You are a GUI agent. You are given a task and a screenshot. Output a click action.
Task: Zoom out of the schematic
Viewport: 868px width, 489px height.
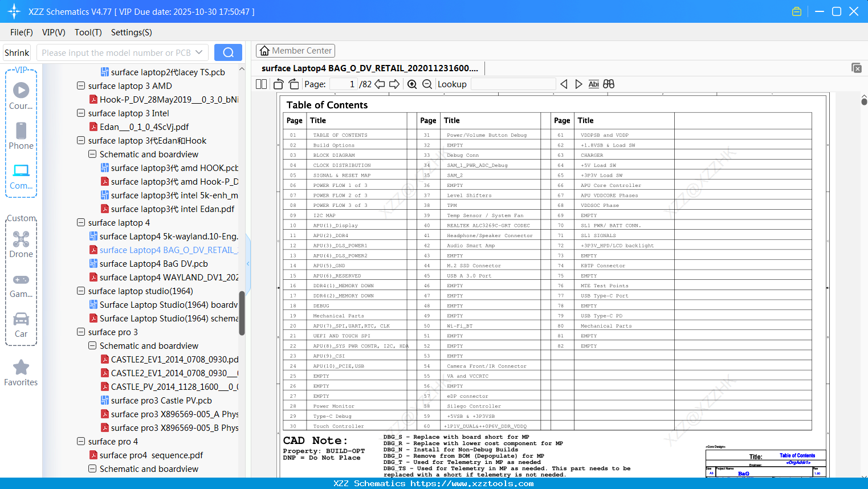click(427, 84)
